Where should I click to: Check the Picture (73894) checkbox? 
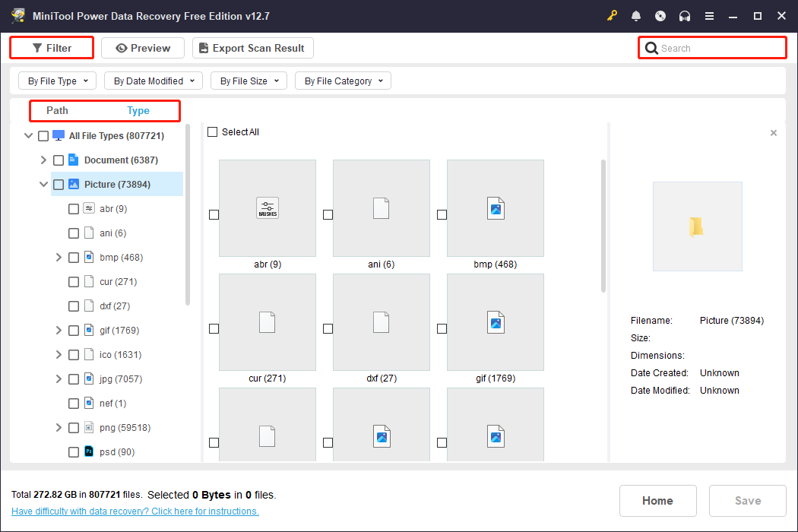click(x=58, y=184)
